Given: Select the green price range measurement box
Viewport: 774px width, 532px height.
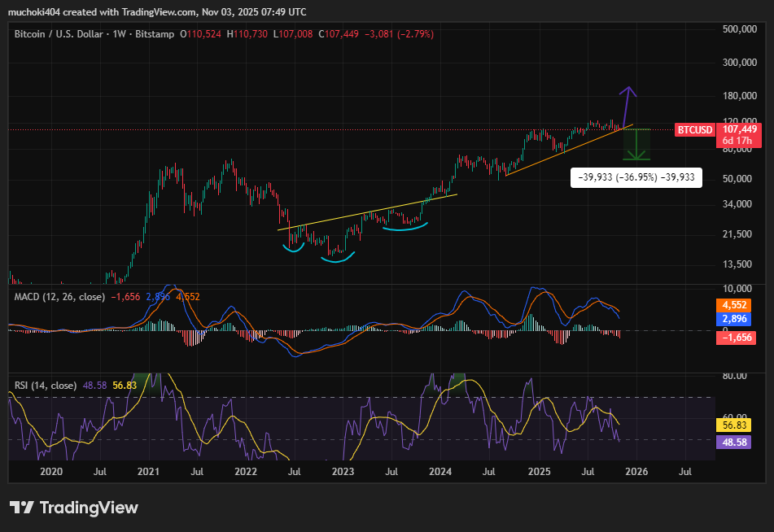Looking at the screenshot, I should (x=636, y=144).
